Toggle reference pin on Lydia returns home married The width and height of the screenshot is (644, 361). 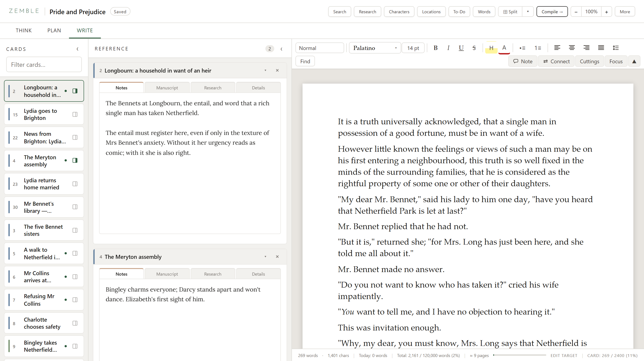(x=75, y=184)
